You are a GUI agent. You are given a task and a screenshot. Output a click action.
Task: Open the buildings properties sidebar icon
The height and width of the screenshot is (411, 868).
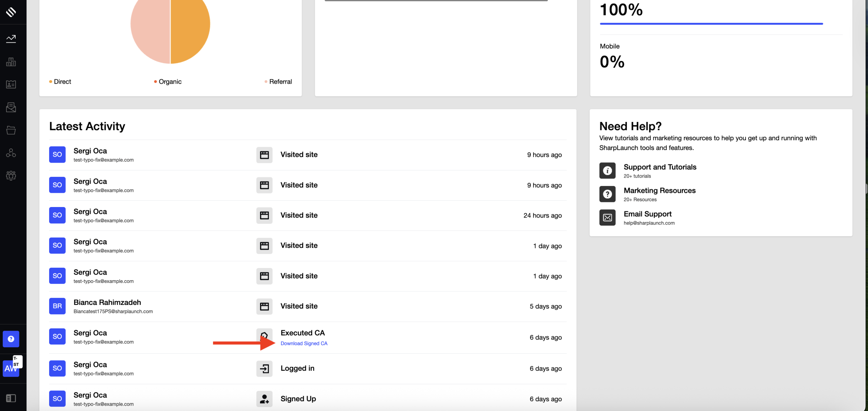point(11,62)
